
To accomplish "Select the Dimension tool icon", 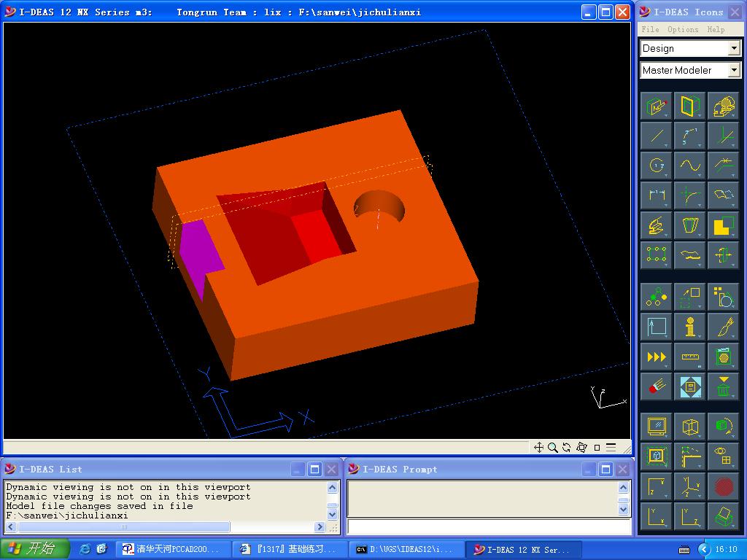I will pos(657,195).
